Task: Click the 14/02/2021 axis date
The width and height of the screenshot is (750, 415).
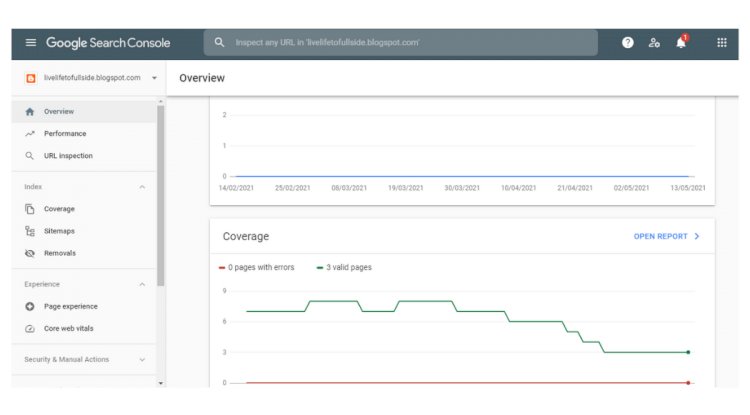Action: pyautogui.click(x=236, y=188)
